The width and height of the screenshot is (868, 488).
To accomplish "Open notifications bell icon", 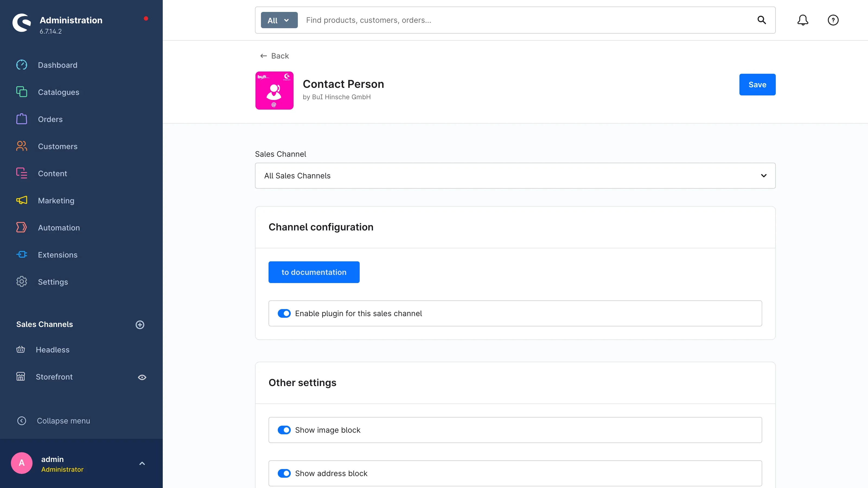I will [x=803, y=20].
